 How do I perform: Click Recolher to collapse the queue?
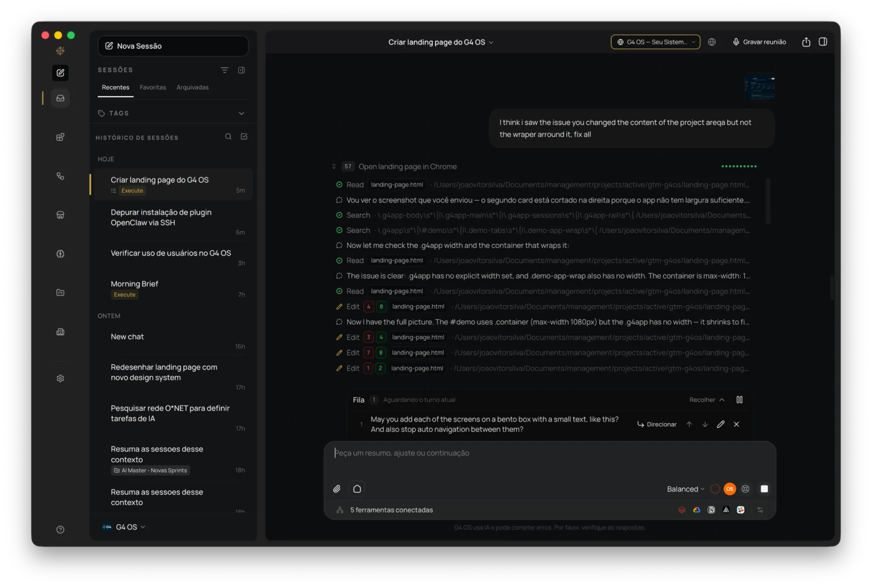click(707, 400)
